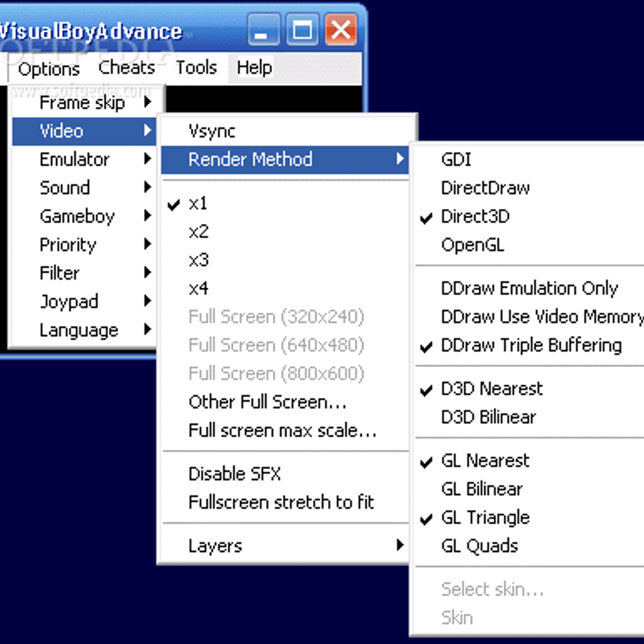Expand the Language submenu
The height and width of the screenshot is (644, 644).
(x=84, y=330)
